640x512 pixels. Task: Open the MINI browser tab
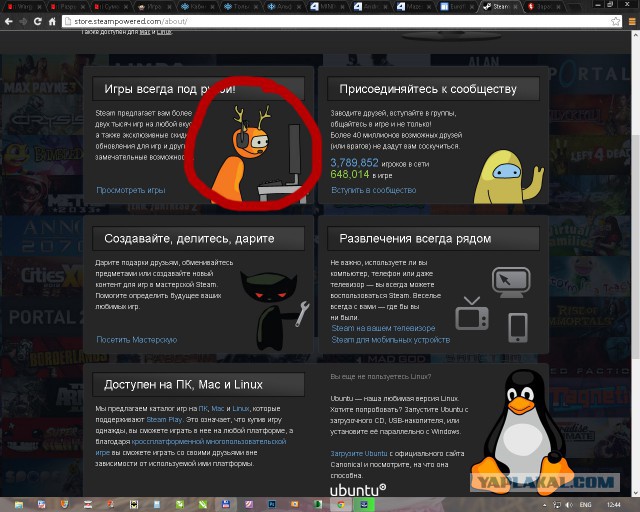point(326,7)
